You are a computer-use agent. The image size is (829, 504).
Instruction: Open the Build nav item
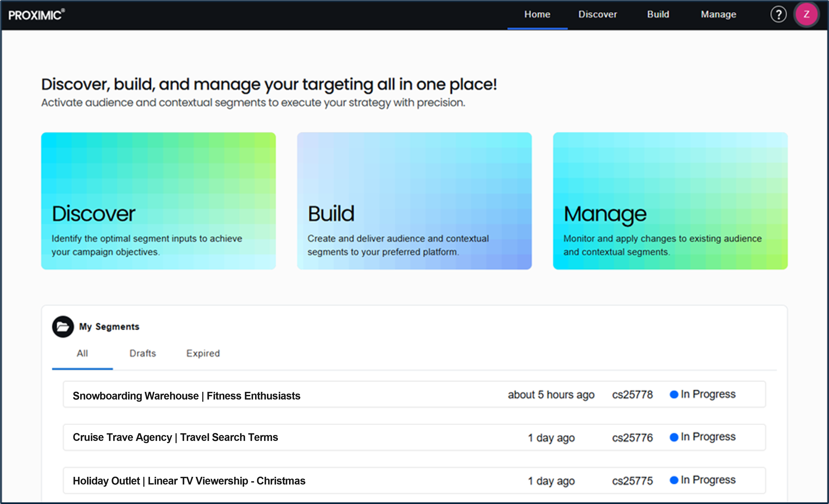pos(658,14)
